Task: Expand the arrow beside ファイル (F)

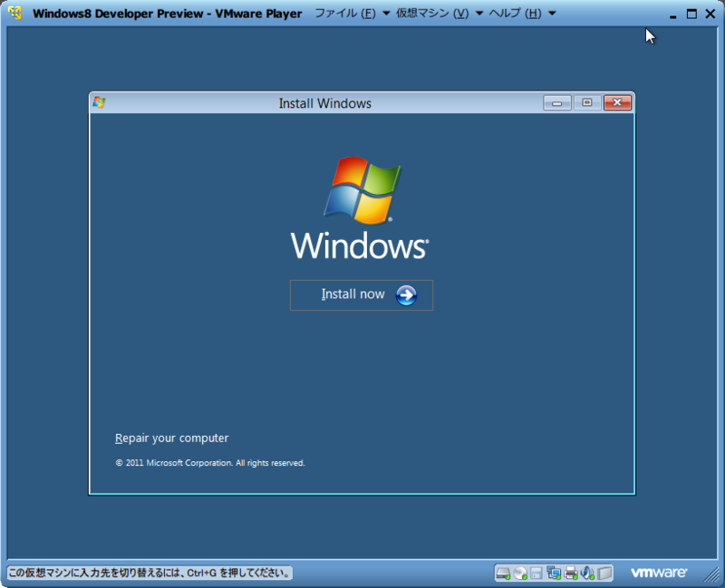Action: (386, 14)
